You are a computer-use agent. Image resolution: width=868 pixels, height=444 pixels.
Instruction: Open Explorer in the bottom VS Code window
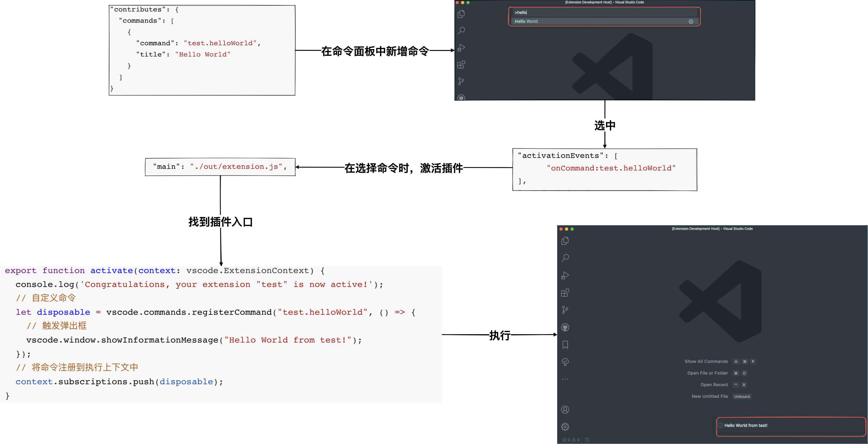point(565,241)
